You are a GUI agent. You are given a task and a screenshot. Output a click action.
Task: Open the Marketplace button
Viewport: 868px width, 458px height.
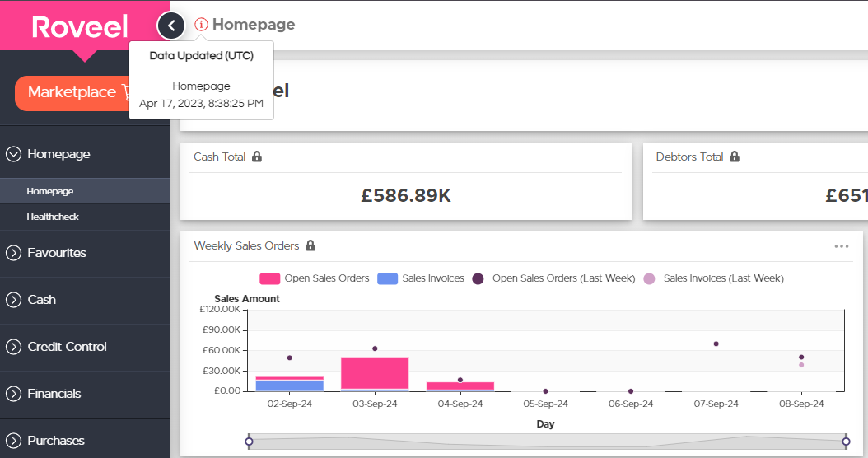coord(76,93)
